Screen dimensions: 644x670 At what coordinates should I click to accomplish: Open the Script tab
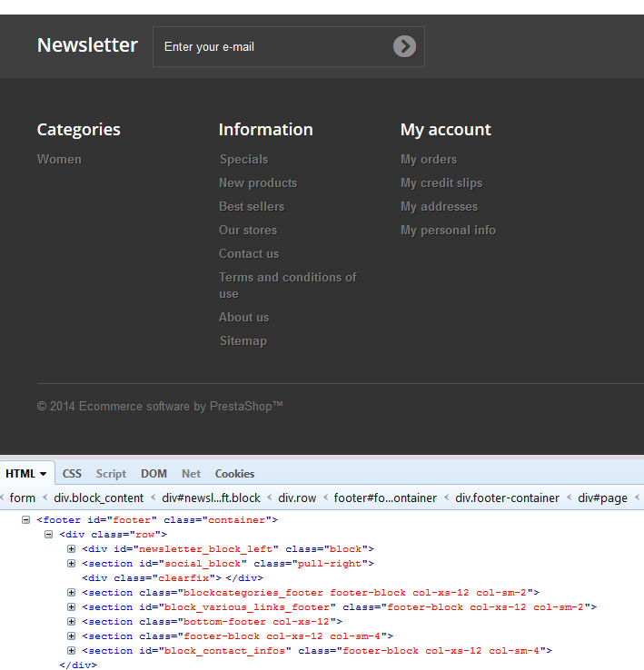(x=111, y=474)
